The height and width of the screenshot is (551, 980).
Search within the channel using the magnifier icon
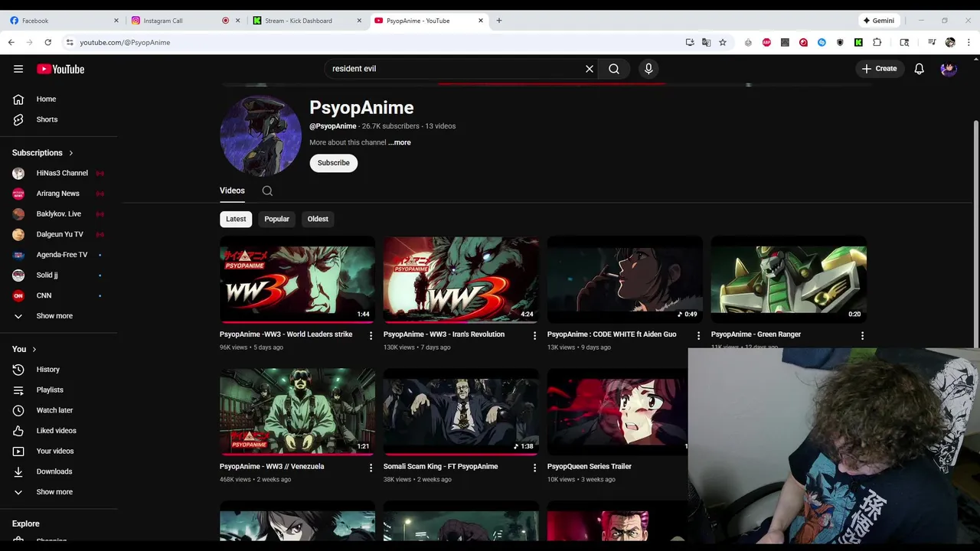(267, 191)
